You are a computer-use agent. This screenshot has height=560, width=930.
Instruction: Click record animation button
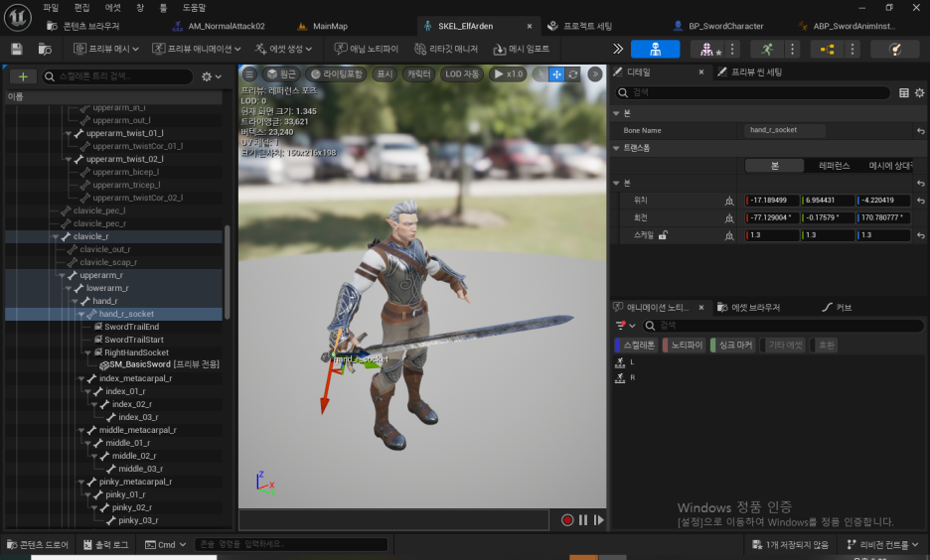coord(567,520)
